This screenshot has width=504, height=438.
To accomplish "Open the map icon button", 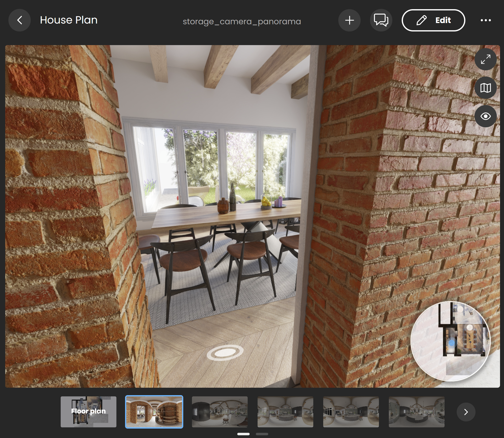I will pyautogui.click(x=486, y=88).
